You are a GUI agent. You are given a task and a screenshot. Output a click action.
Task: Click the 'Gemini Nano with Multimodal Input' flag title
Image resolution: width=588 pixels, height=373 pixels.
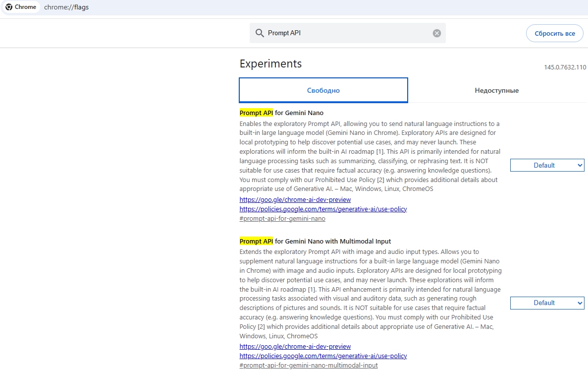click(332, 241)
